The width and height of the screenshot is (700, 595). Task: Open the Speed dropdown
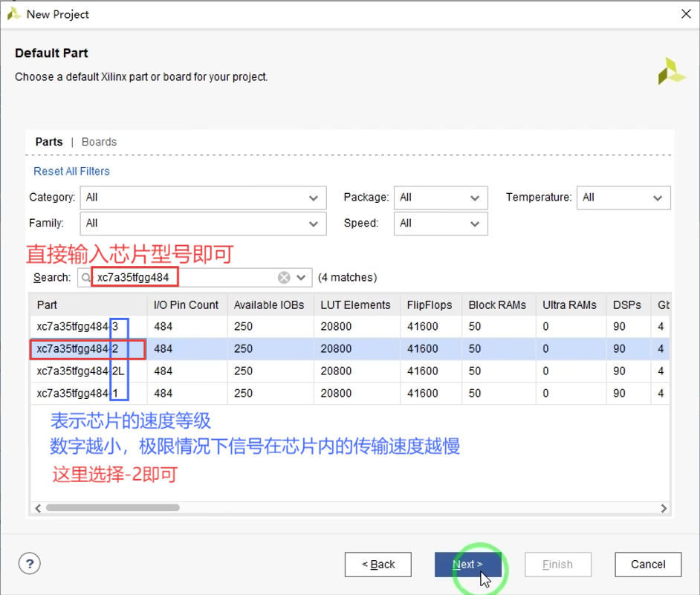[441, 224]
